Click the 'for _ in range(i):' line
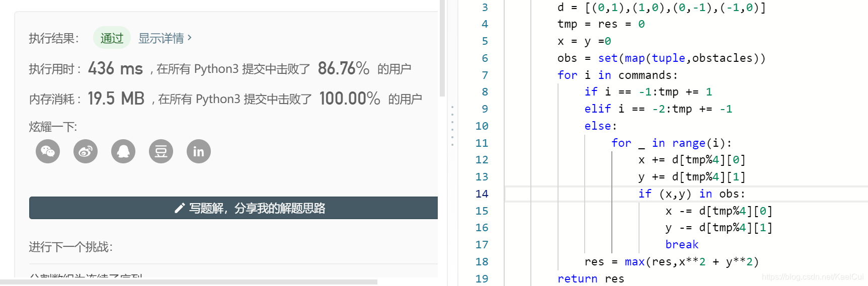This screenshot has width=868, height=286. tap(671, 143)
